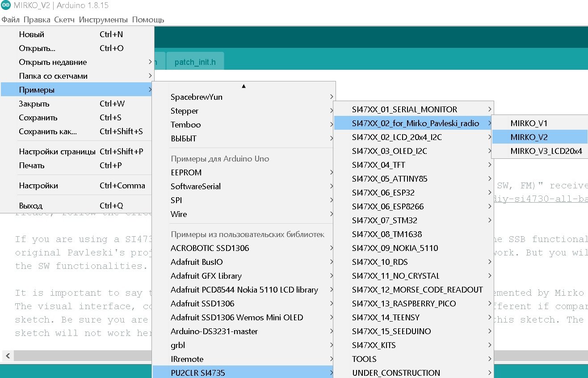Expand Arduino-DS3231-master examples
Screen dimensions: 588x378
tap(244, 331)
